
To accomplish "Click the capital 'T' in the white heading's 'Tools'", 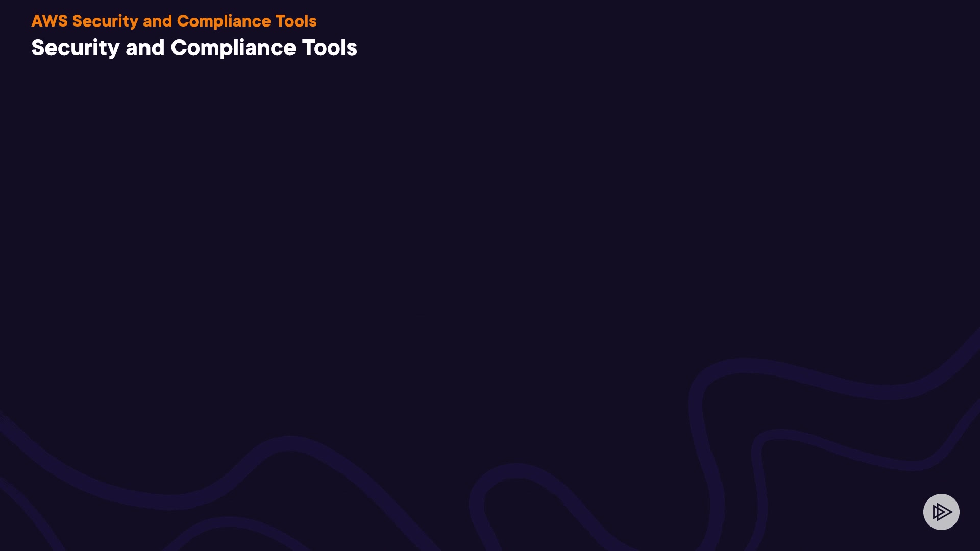I will pyautogui.click(x=308, y=48).
